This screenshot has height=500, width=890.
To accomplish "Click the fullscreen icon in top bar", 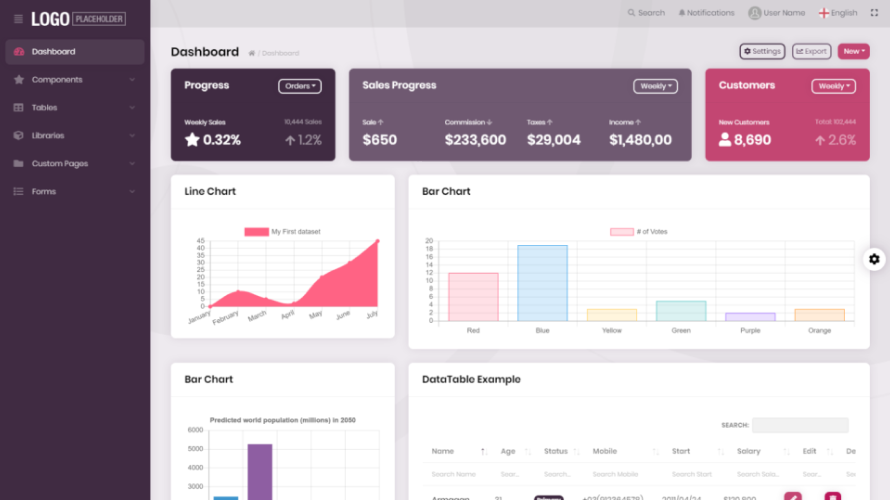I will (x=874, y=12).
